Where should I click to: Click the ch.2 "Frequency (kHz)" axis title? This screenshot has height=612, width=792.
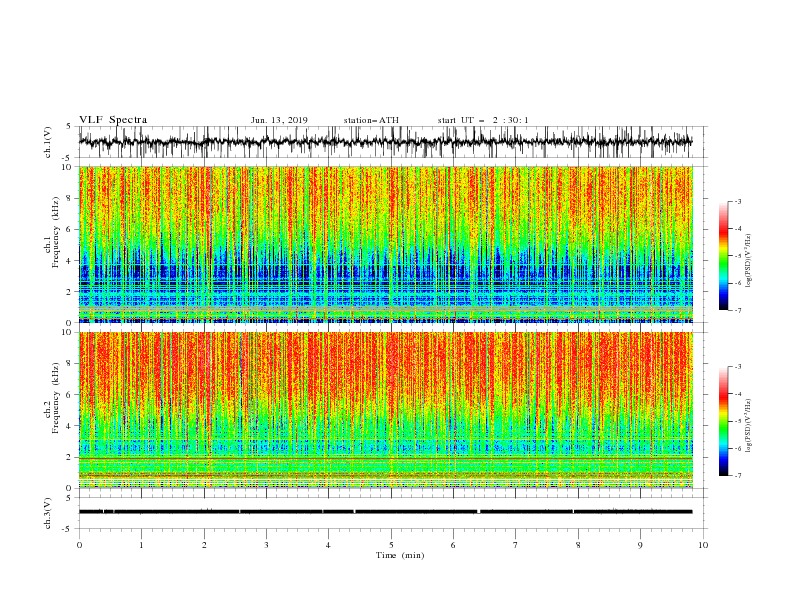[55, 398]
